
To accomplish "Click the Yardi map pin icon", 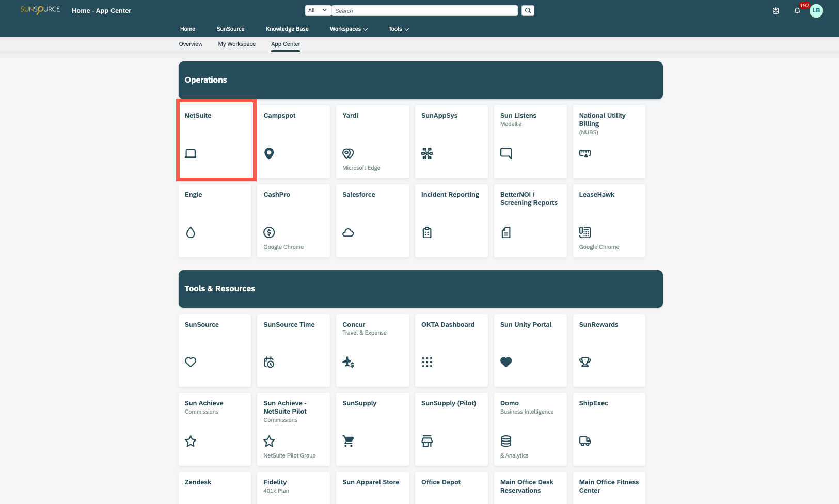I will tap(348, 153).
